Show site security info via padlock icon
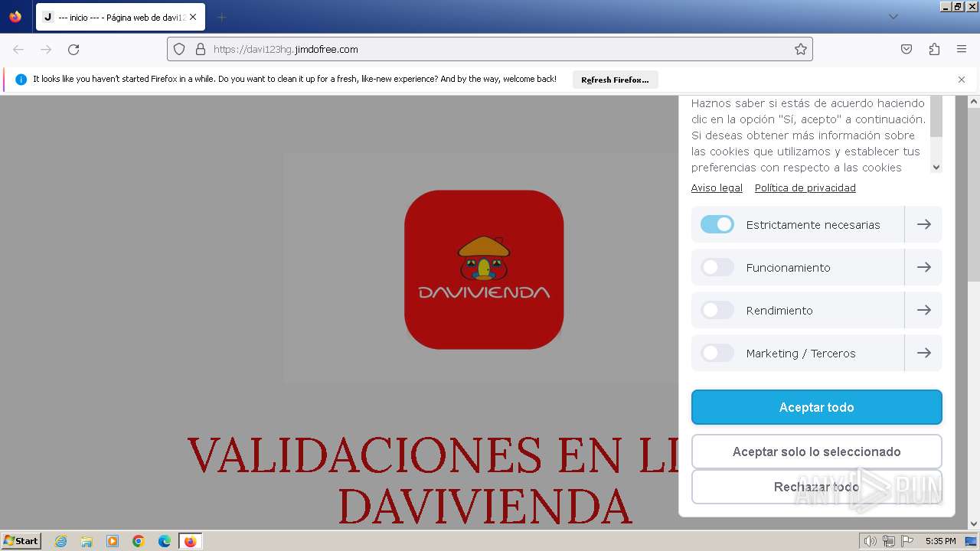 pyautogui.click(x=201, y=49)
